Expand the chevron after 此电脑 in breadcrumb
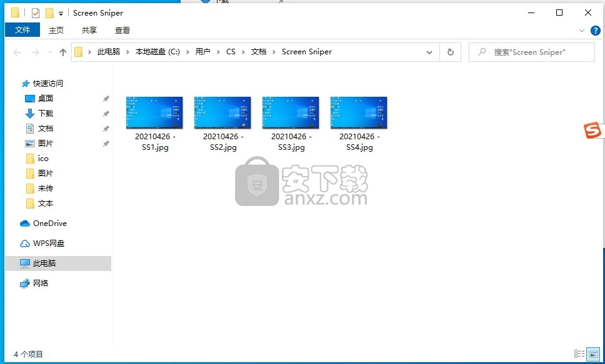The height and width of the screenshot is (364, 605). tap(127, 52)
